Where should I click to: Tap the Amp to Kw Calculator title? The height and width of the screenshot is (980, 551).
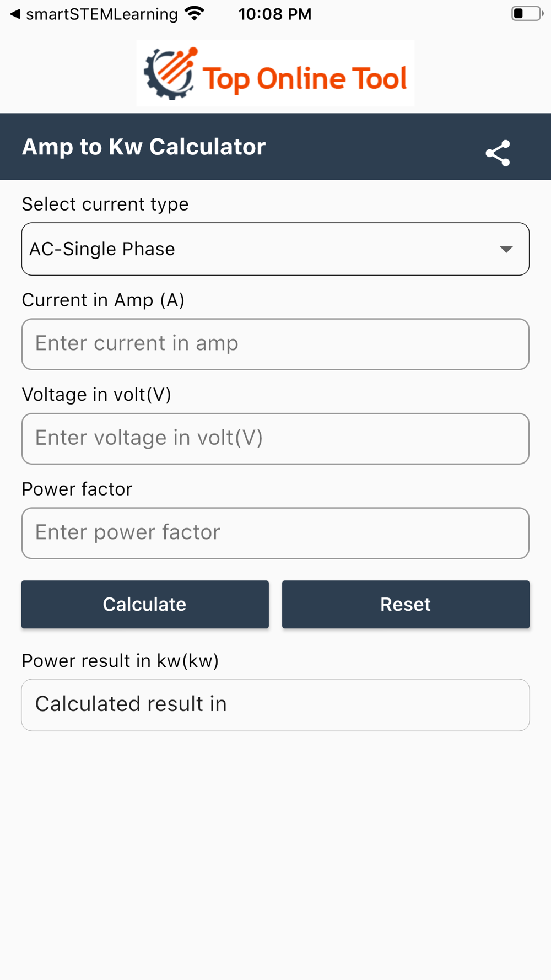pyautogui.click(x=144, y=147)
